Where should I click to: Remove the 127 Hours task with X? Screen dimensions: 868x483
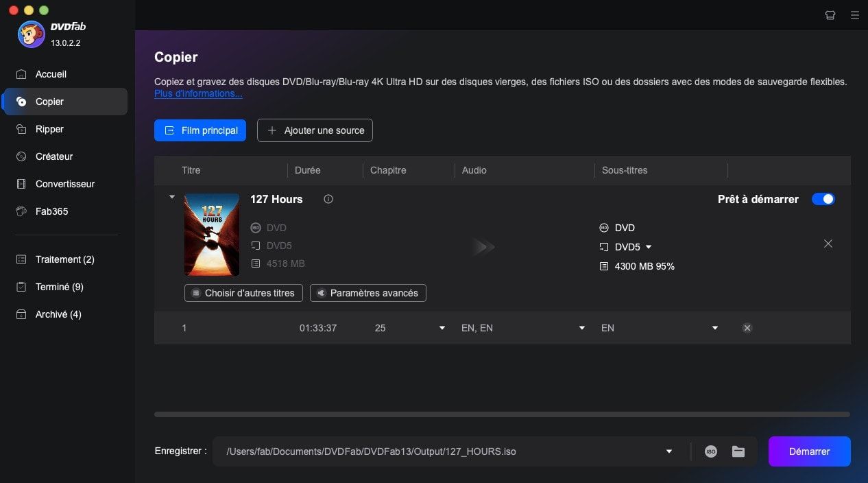point(828,244)
